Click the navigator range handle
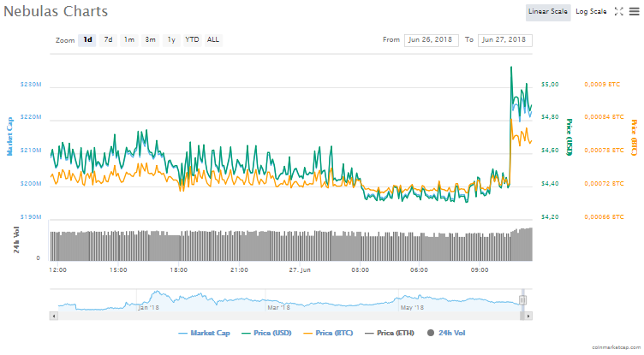 (522, 300)
